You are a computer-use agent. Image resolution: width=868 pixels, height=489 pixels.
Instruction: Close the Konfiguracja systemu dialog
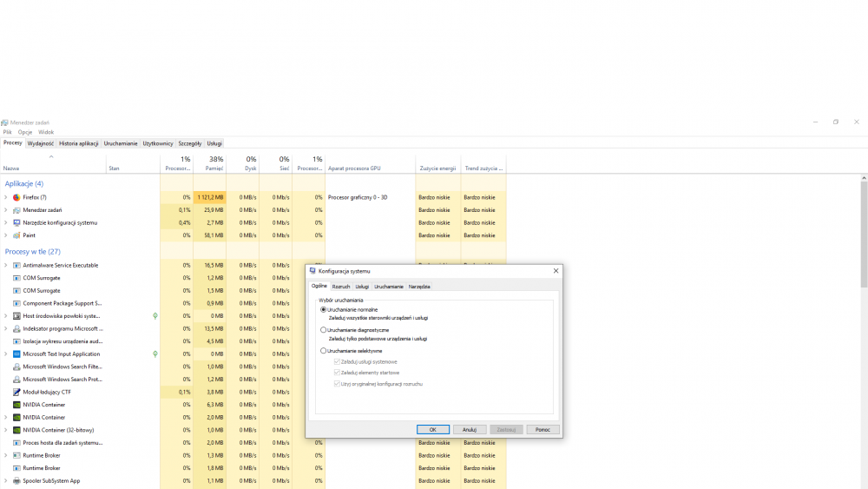556,271
